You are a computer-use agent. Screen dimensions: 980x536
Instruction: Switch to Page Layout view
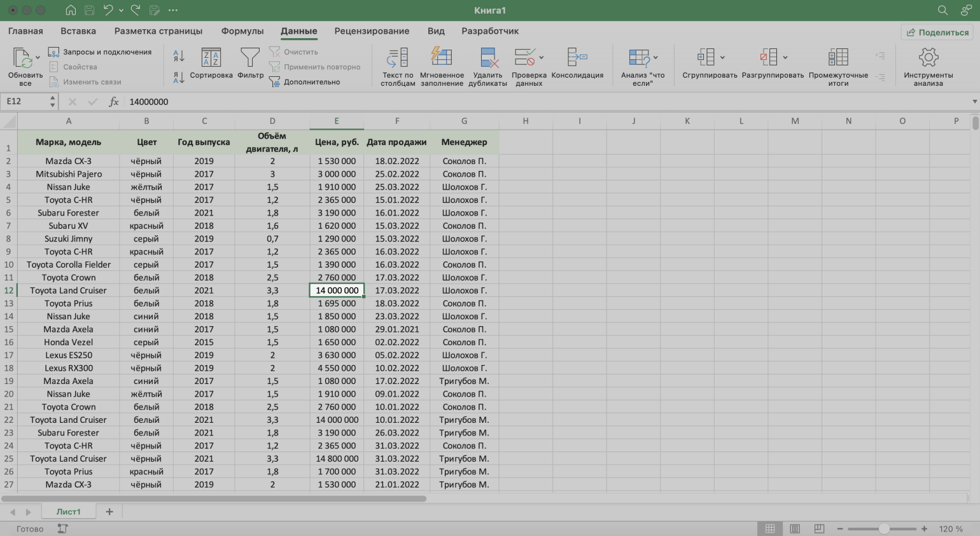[x=795, y=529]
